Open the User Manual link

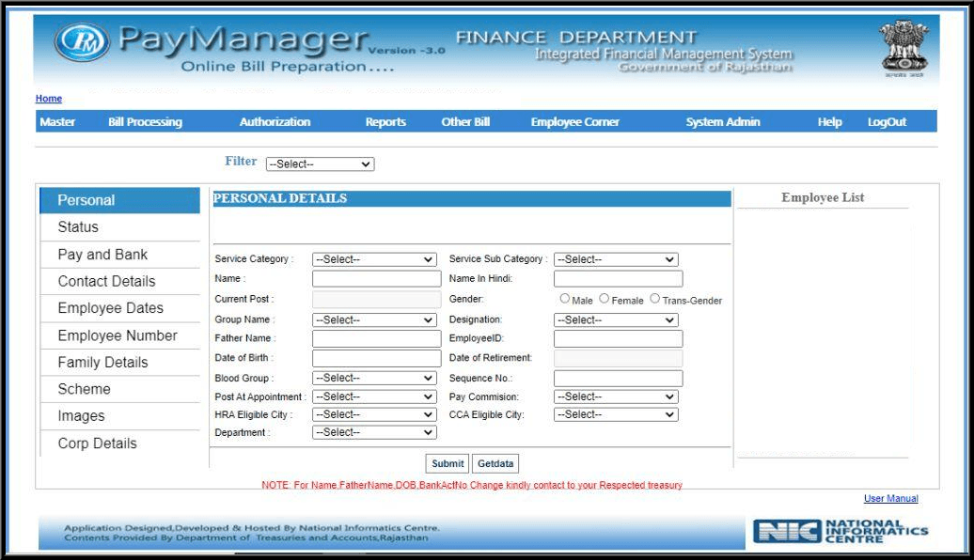point(890,499)
